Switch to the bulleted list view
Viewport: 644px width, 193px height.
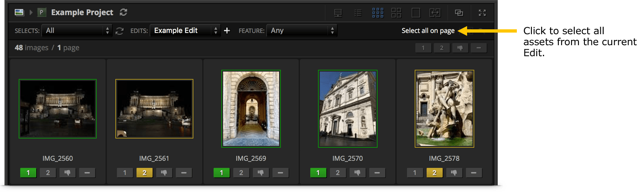pyautogui.click(x=358, y=13)
